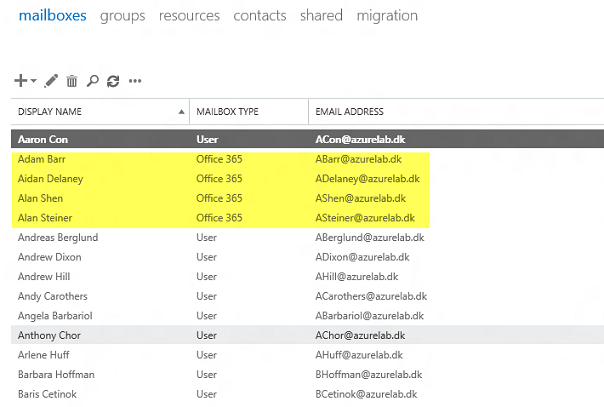
Task: Click the plus icon to add a new mailbox
Action: 21,81
